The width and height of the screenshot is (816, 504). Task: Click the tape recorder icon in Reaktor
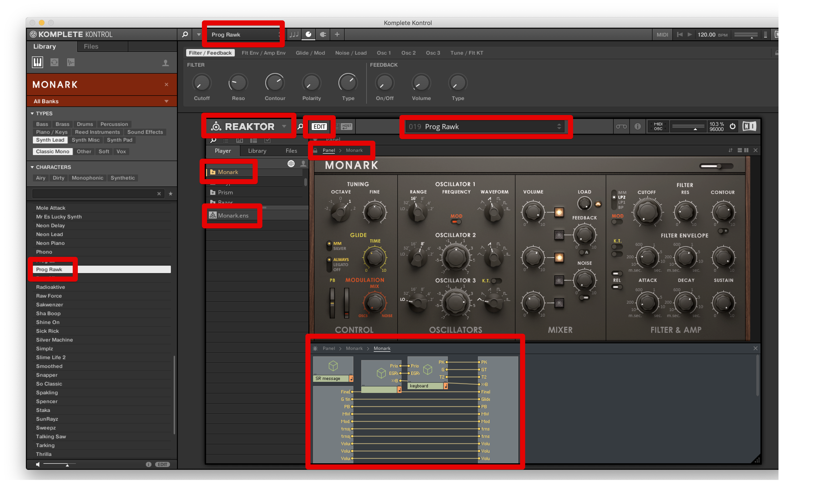coord(621,127)
